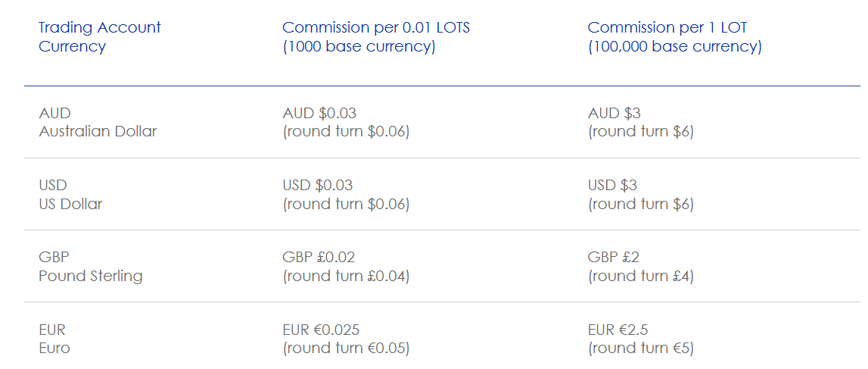This screenshot has height=369, width=868.
Task: Click the 'Trading Account Currency' column header
Action: coord(100,36)
